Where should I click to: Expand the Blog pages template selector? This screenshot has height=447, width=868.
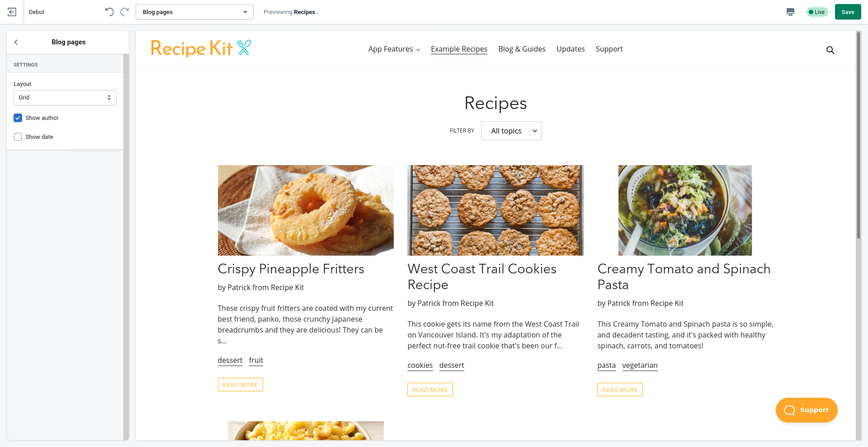pyautogui.click(x=194, y=12)
